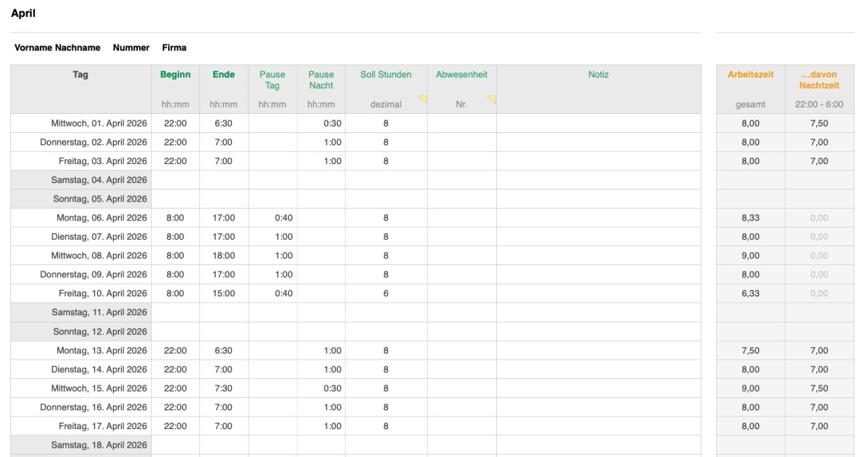Select the Beginn column header
The image size is (868, 457).
coord(175,75)
